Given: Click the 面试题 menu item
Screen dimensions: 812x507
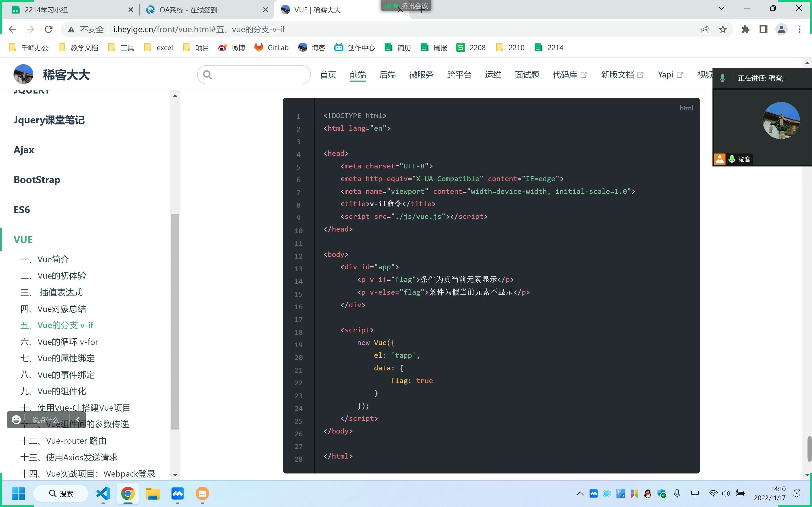Looking at the screenshot, I should click(526, 74).
